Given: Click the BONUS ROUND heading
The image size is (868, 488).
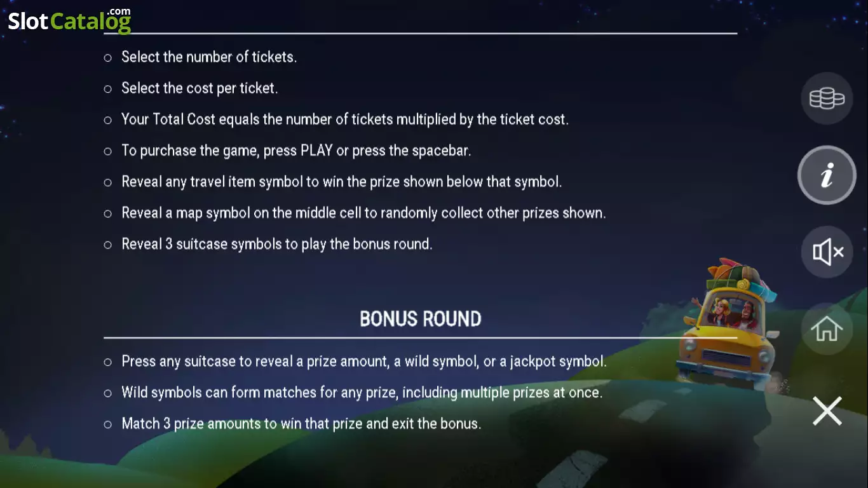Looking at the screenshot, I should click(421, 319).
